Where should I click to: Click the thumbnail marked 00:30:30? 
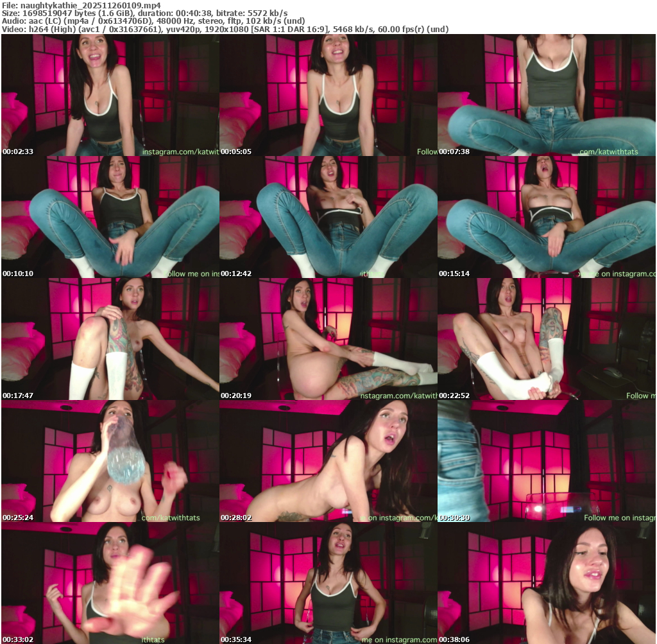coord(547,461)
